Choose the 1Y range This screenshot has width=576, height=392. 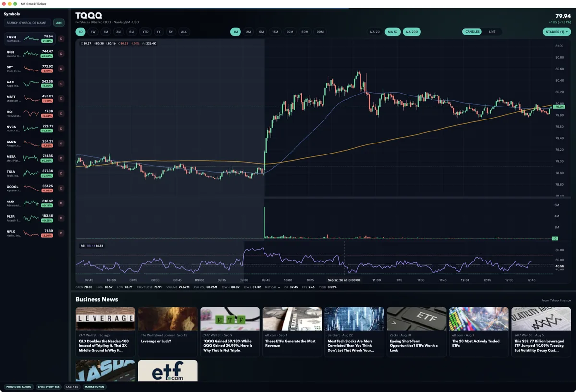tap(158, 32)
